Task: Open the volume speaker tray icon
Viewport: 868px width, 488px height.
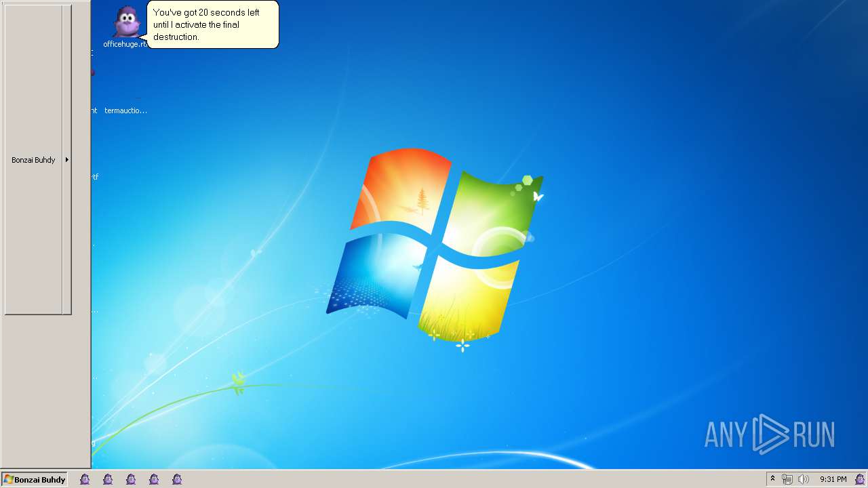Action: click(804, 479)
